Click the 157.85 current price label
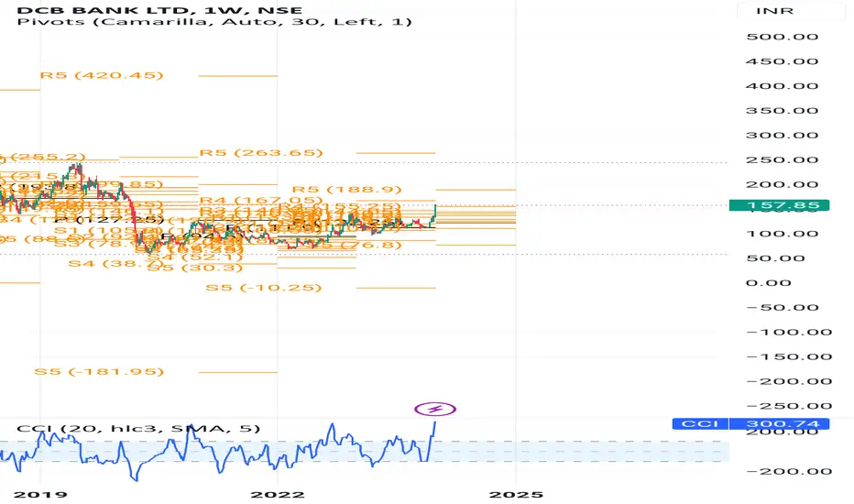This screenshot has height=504, width=854. (x=779, y=205)
